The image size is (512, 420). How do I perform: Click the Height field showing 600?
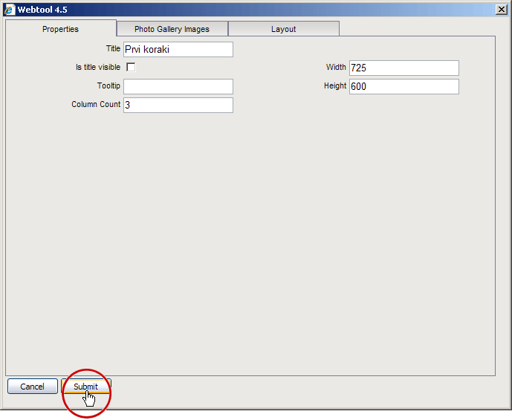click(404, 87)
